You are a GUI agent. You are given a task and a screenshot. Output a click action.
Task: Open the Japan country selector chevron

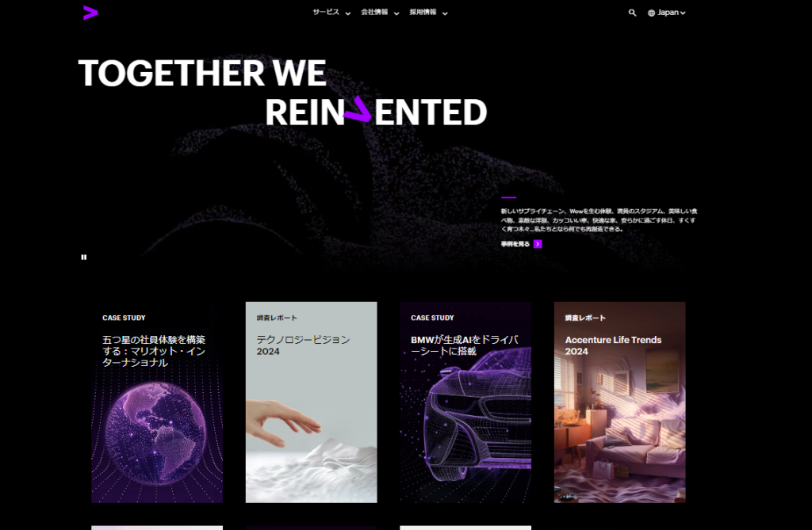tap(683, 13)
